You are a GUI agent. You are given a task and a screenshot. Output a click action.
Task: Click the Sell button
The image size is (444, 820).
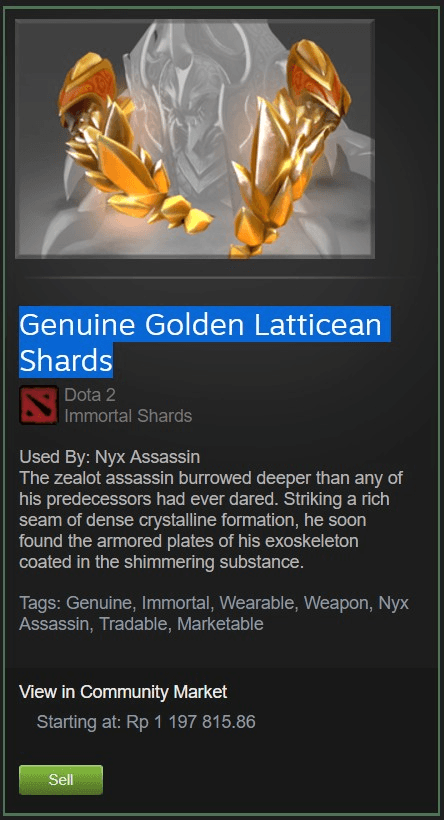tap(61, 780)
